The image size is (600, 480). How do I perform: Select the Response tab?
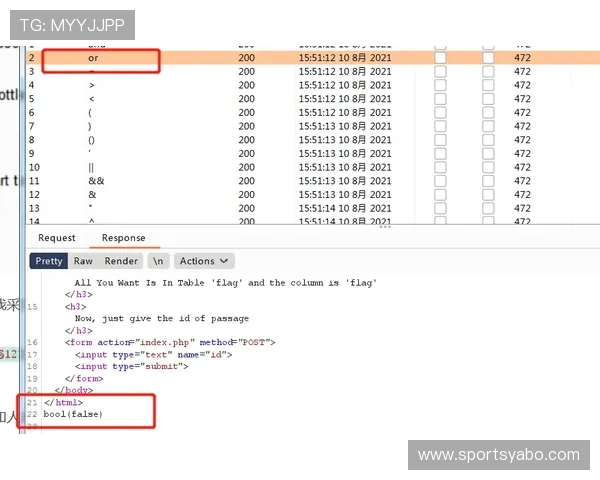click(x=123, y=238)
